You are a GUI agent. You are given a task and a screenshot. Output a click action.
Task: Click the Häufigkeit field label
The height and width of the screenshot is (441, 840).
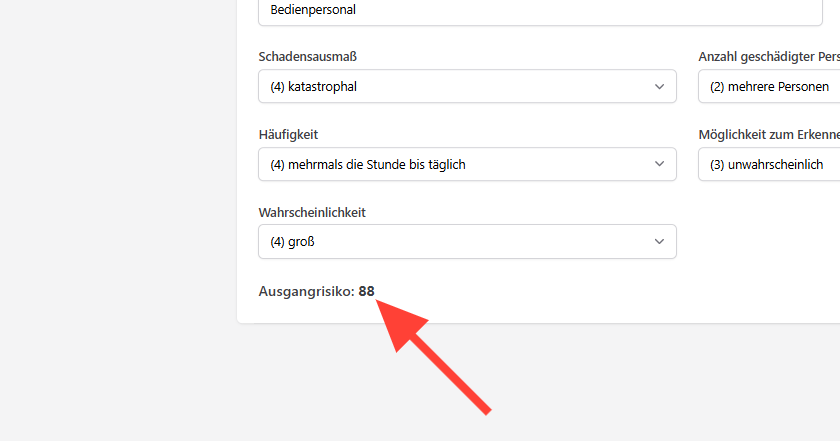tap(288, 134)
